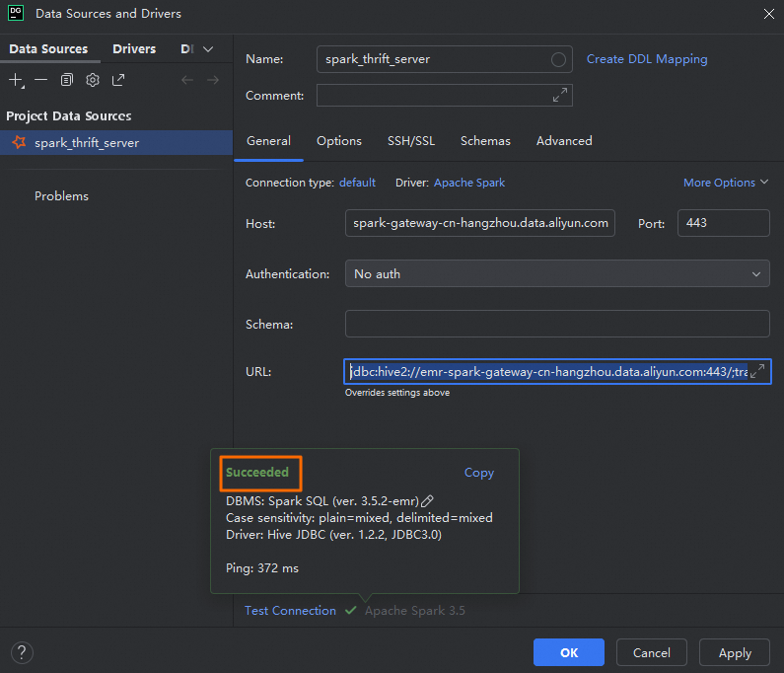
Task: Expand the URL field editor
Action: pyautogui.click(x=757, y=371)
